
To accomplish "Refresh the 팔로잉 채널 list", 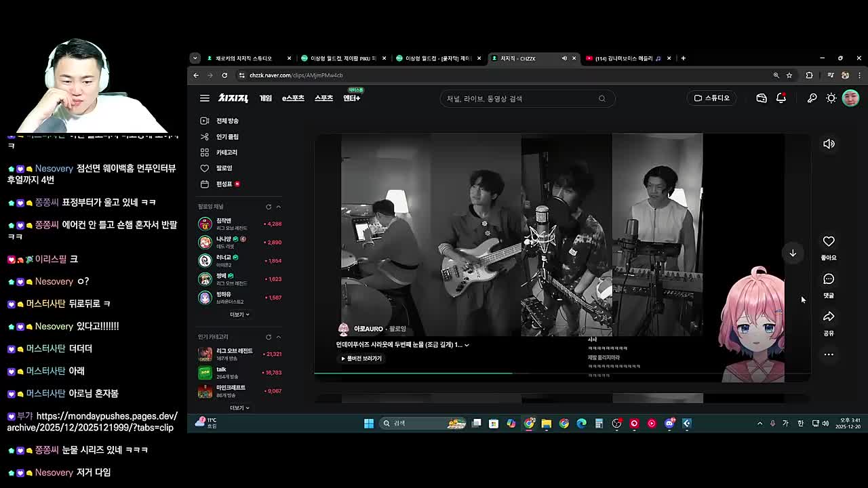I will click(x=269, y=207).
